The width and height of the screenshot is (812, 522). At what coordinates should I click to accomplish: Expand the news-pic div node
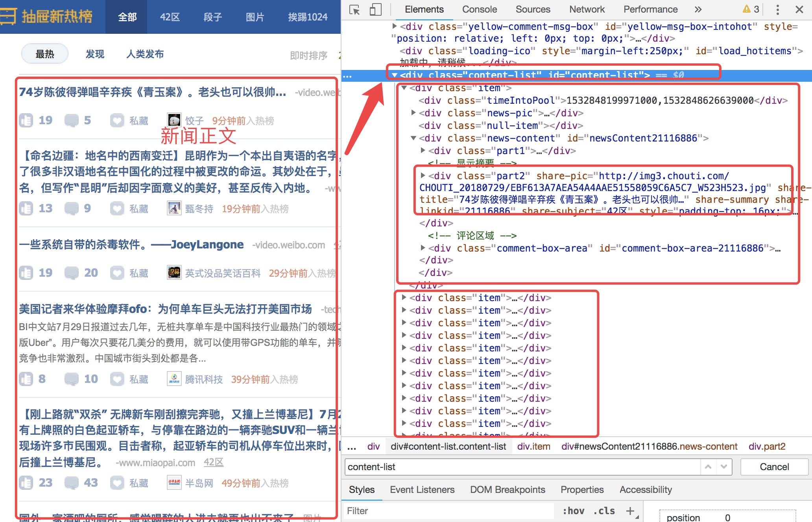point(413,113)
